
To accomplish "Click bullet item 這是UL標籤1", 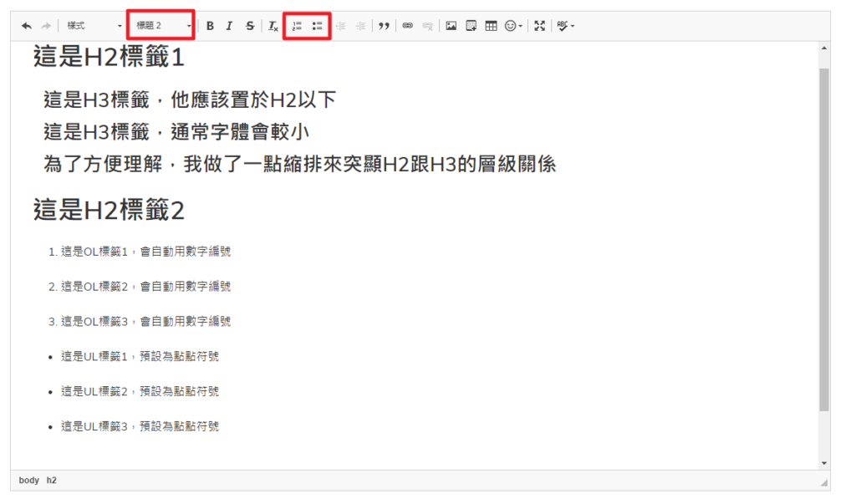I will coord(140,357).
